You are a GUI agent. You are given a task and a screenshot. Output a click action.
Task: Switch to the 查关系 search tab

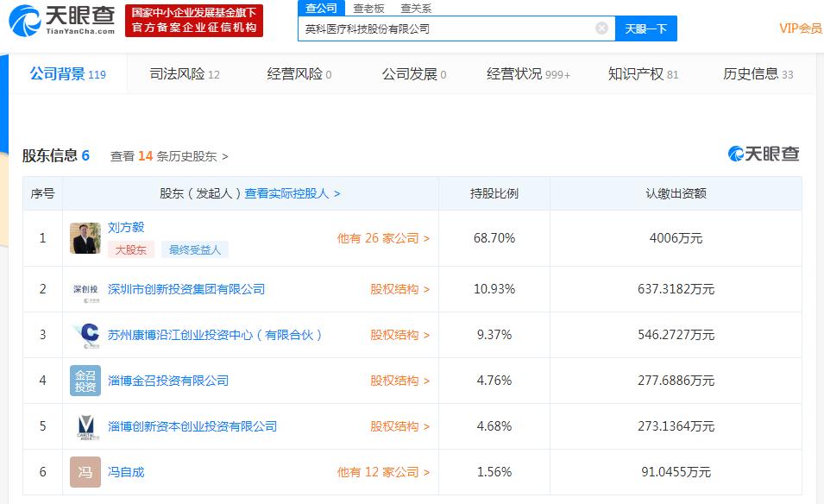(416, 9)
